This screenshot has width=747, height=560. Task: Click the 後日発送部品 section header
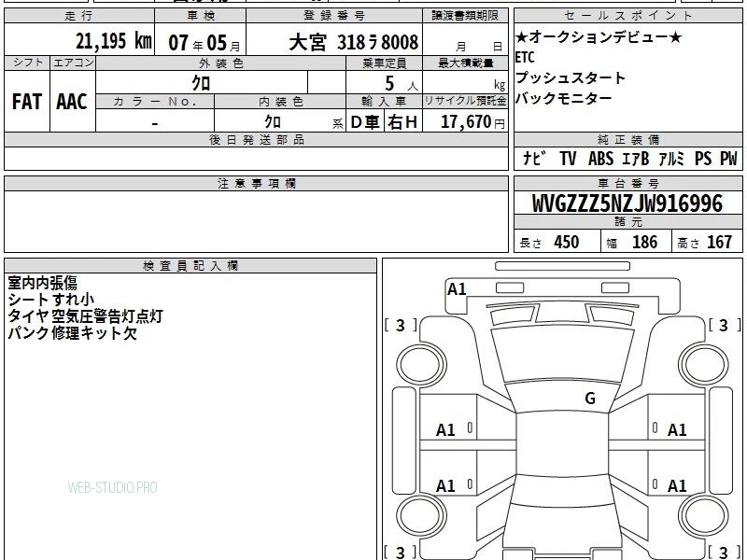(256, 140)
